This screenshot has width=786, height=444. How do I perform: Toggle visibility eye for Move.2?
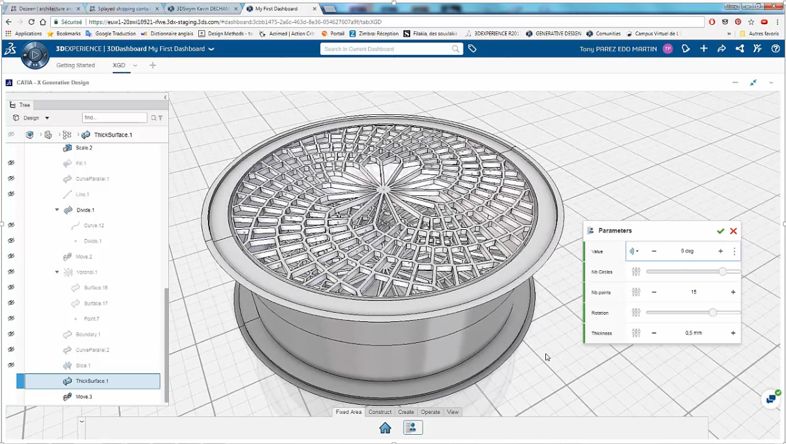pyautogui.click(x=11, y=256)
